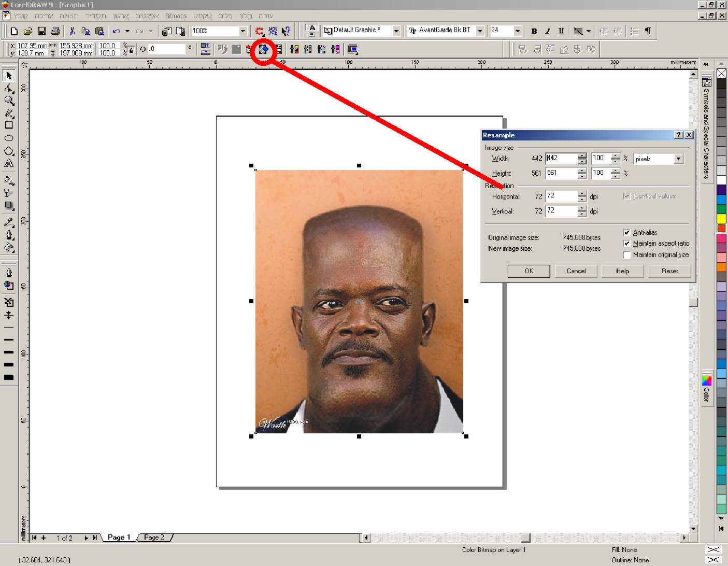This screenshot has height=566, width=728.
Task: Click the Resample Bitmap icon in property bar
Action: (x=264, y=49)
